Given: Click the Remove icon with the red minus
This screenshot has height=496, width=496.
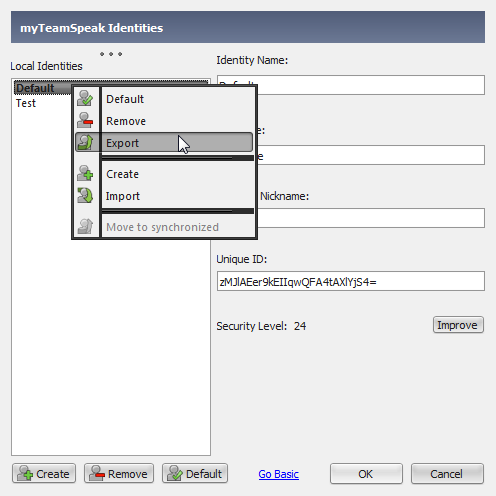Looking at the screenshot, I should (x=85, y=120).
